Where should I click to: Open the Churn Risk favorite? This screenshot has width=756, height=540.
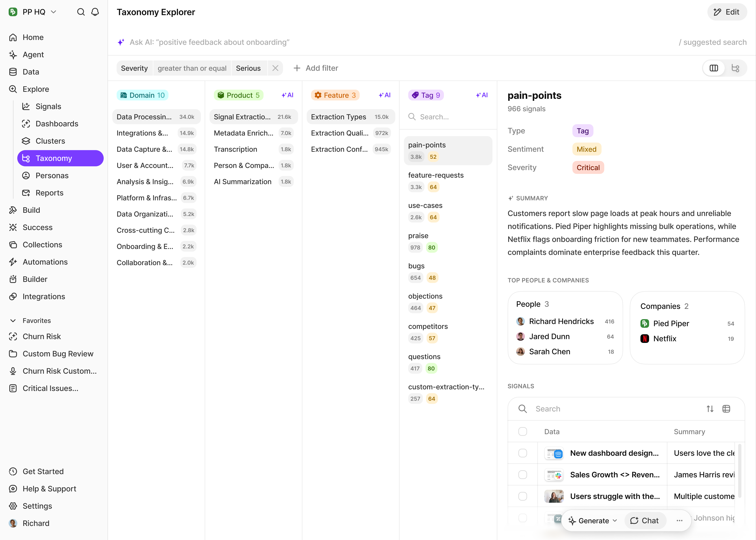(x=54, y=336)
